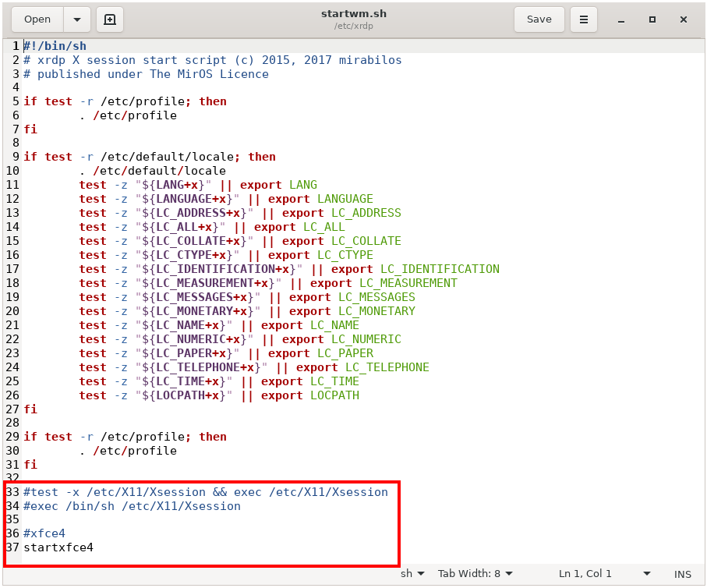The width and height of the screenshot is (707, 588).
Task: Click the startwm.sh title text
Action: [354, 13]
